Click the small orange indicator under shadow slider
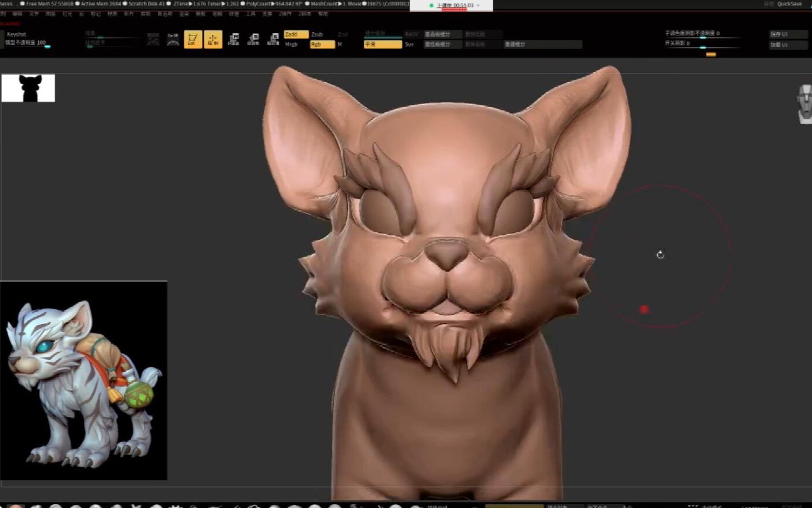The height and width of the screenshot is (508, 812). coord(711,54)
